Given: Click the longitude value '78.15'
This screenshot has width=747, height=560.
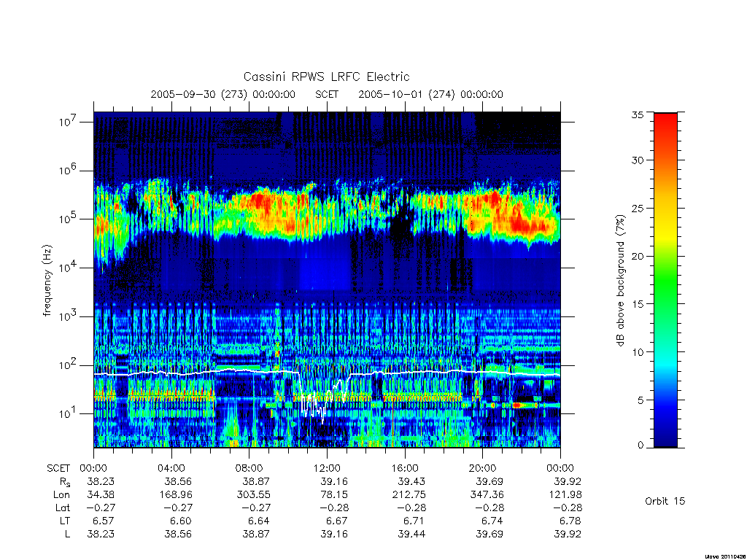Looking at the screenshot, I should pos(334,495).
